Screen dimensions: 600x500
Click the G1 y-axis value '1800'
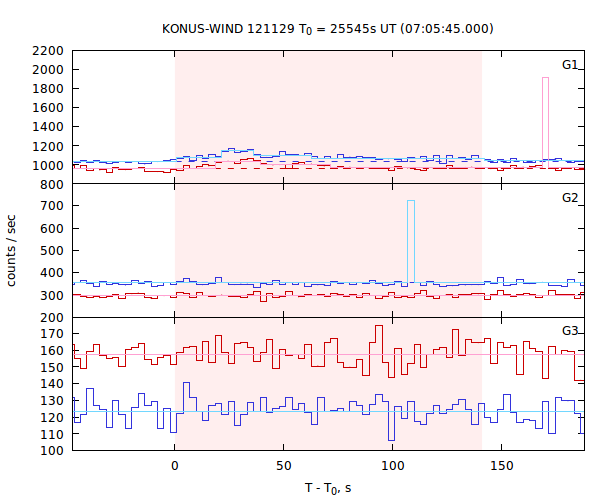(x=48, y=89)
